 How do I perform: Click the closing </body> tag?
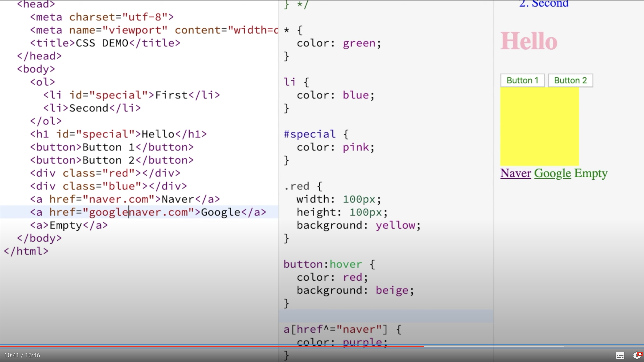[x=39, y=238]
